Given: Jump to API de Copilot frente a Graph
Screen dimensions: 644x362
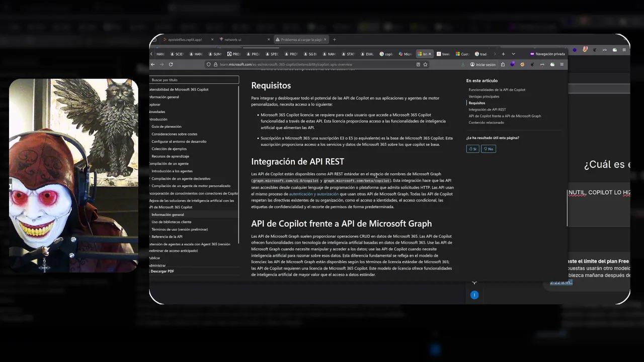Looking at the screenshot, I should pyautogui.click(x=505, y=116).
